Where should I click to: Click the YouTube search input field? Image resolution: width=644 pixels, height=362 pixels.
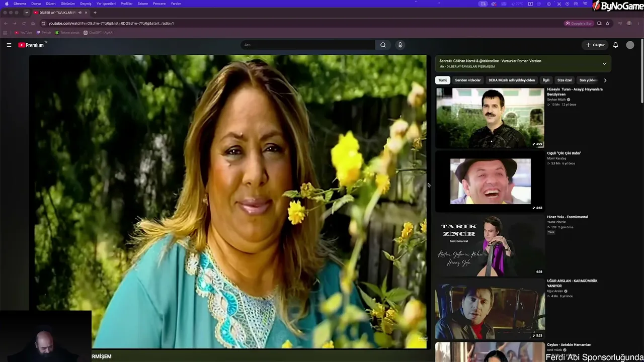307,45
